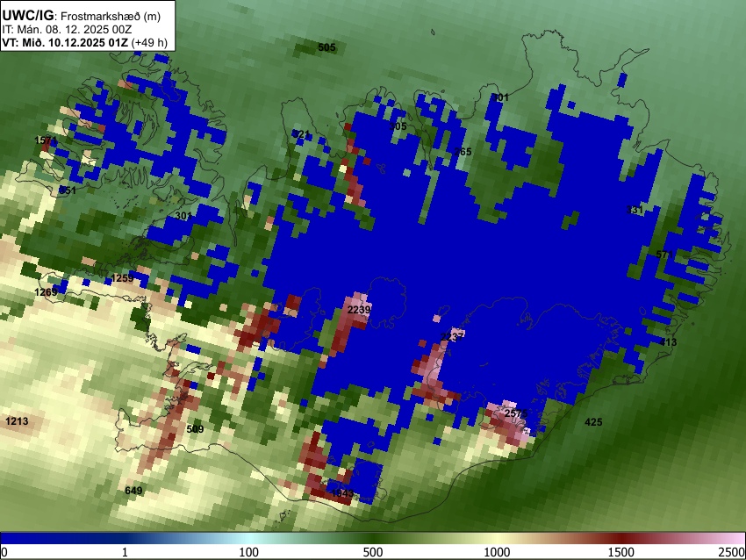Click the valid time 'VT: Mið. 10.12.2025 01Z'
The height and width of the screenshot is (560, 746).
65,42
